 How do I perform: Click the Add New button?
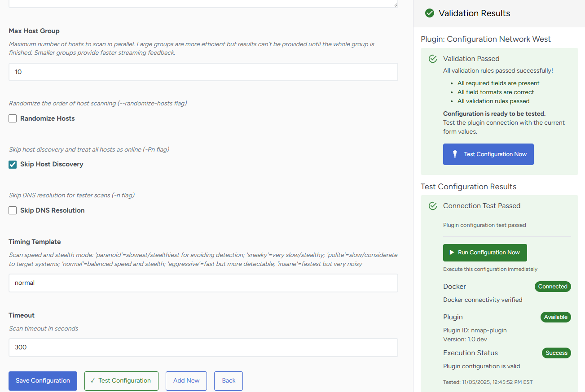[186, 381]
